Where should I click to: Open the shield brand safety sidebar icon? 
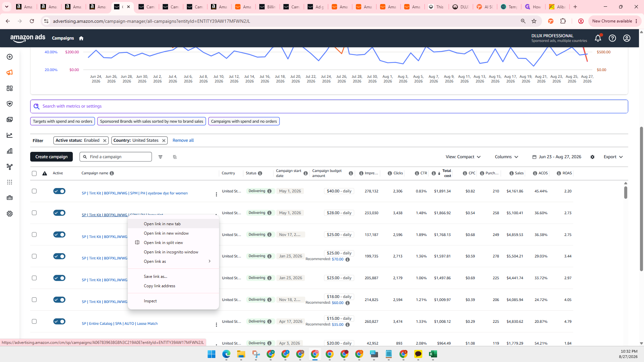click(x=10, y=104)
